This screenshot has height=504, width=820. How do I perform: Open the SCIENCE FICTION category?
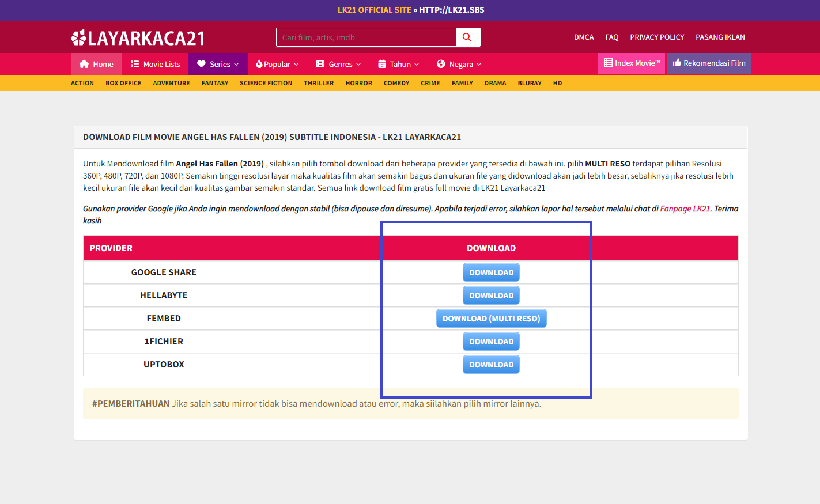pos(266,83)
